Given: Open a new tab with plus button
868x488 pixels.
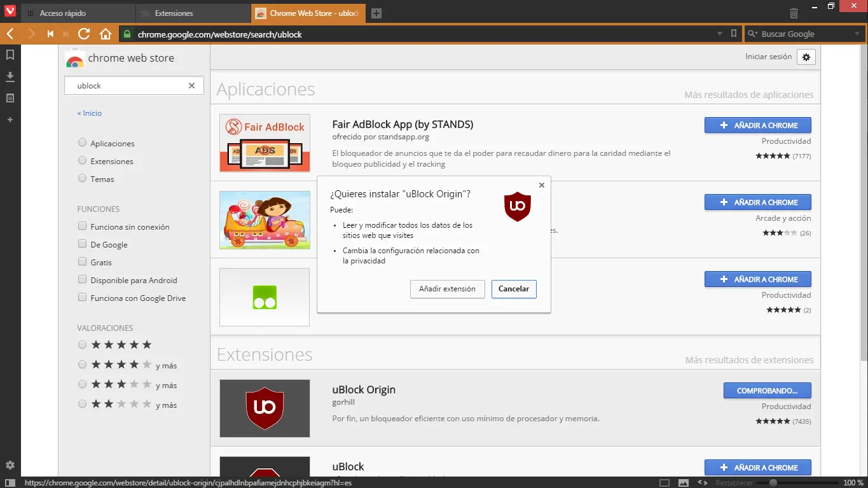Looking at the screenshot, I should [376, 13].
